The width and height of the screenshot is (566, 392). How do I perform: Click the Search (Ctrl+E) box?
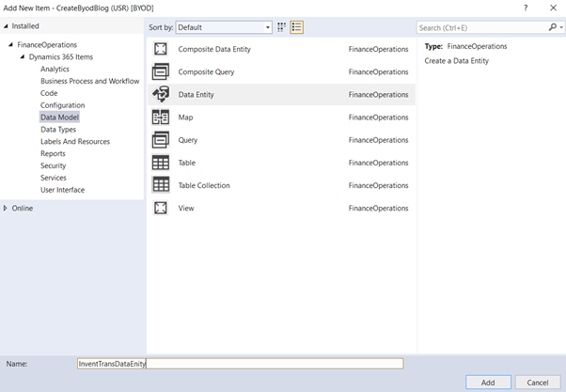coord(481,27)
